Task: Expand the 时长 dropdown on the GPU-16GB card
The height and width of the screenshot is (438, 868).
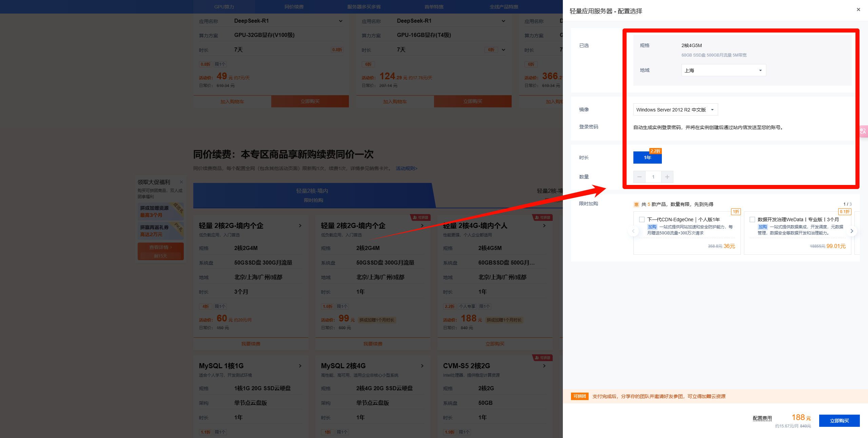Action: pyautogui.click(x=504, y=49)
